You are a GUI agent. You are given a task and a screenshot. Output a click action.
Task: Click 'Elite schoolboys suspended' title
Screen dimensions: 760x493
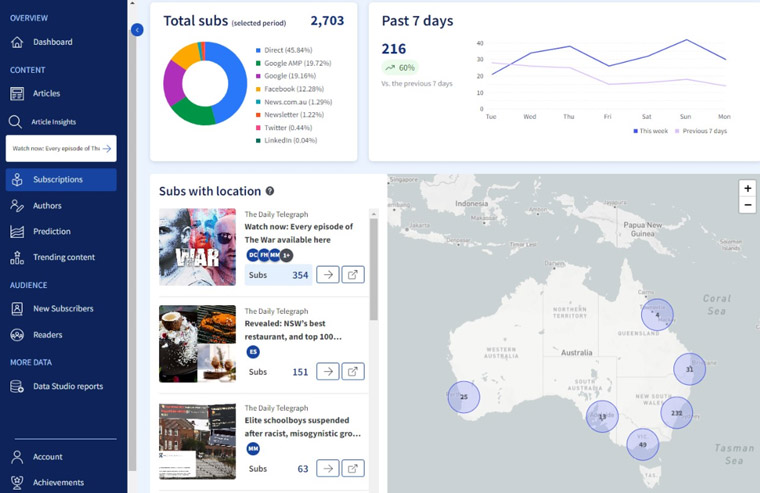[302, 427]
